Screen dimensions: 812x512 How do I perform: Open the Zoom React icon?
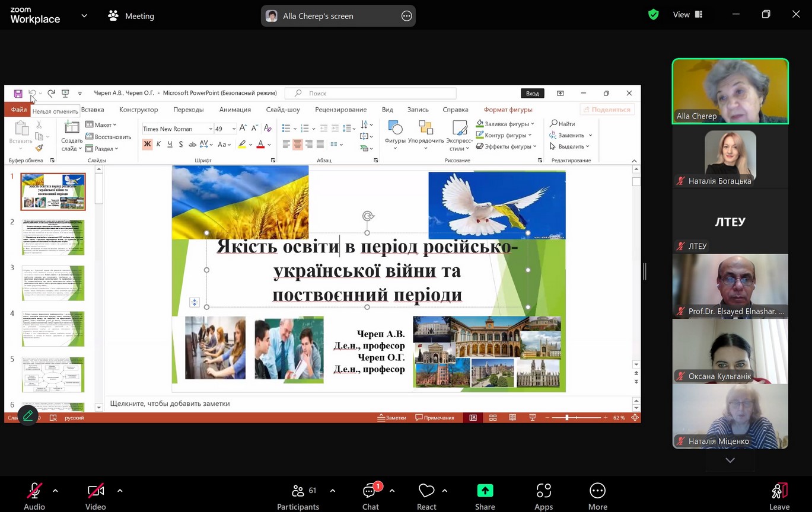click(x=426, y=491)
